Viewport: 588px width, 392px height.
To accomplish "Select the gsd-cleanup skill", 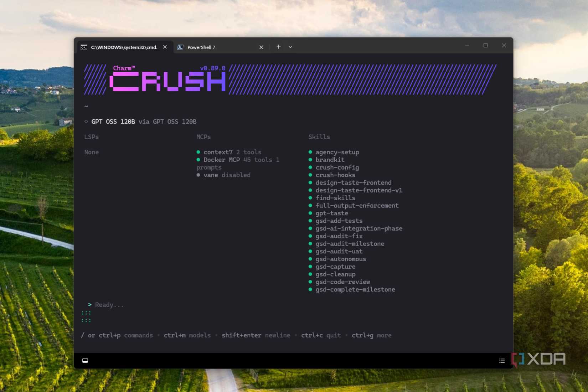I will (332, 274).
